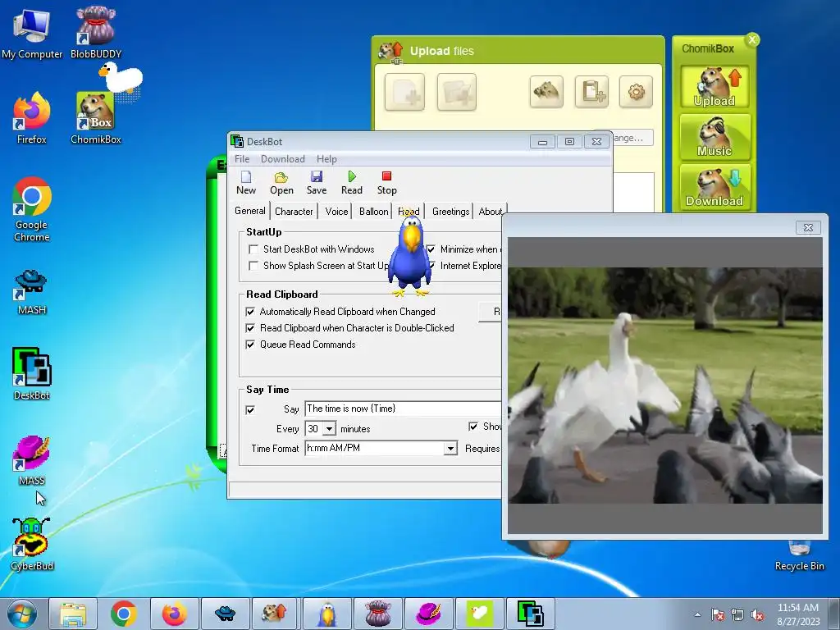Select the Google Chrome desktop shortcut
Image resolution: width=840 pixels, height=630 pixels.
point(32,209)
